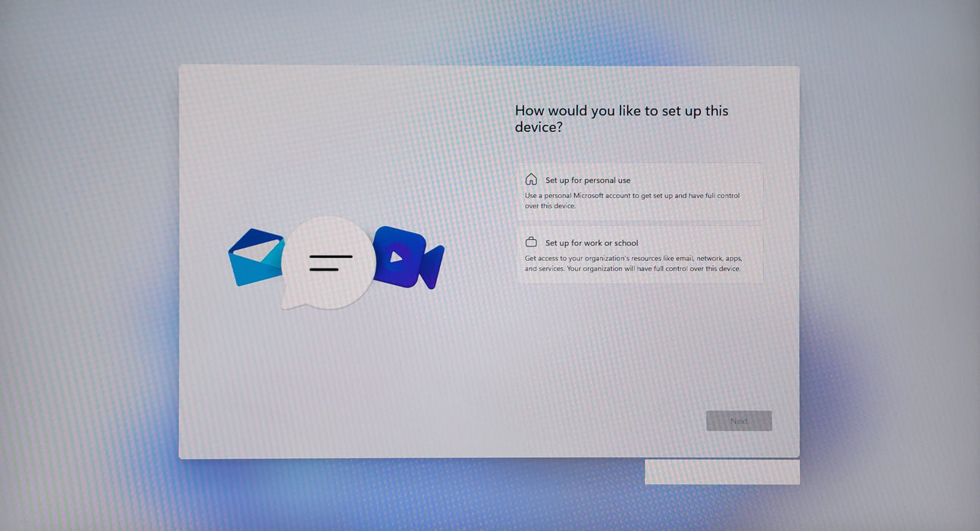
Task: Choose the 'Set up for personal use' option
Action: click(x=640, y=192)
